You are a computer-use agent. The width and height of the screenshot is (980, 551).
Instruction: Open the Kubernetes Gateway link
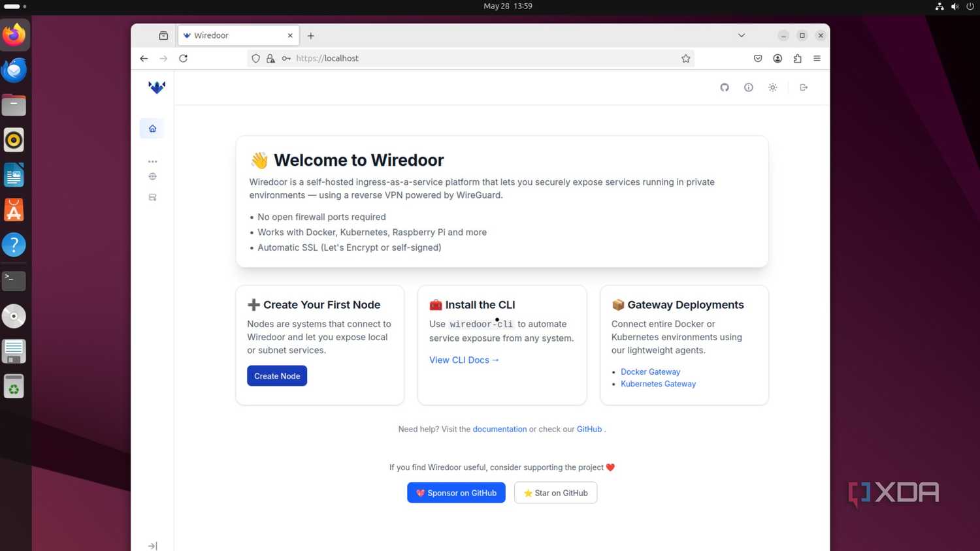658,384
